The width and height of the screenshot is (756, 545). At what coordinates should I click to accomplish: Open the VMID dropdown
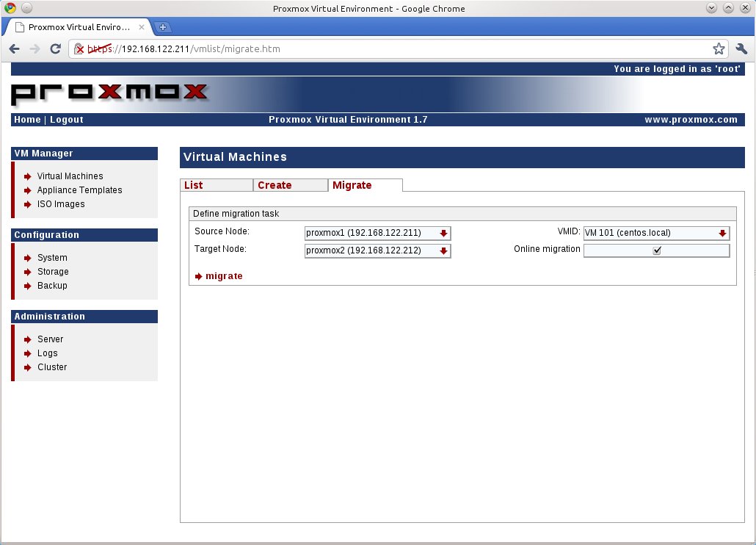(656, 233)
